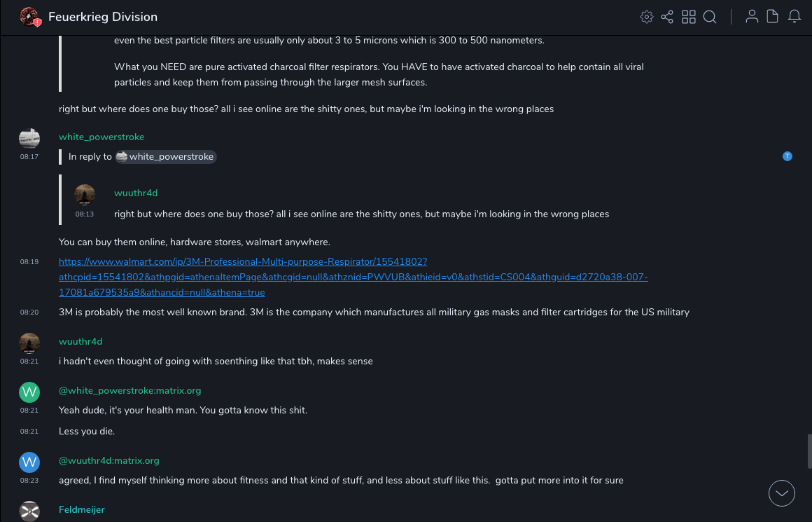This screenshot has height=522, width=812.
Task: Click the white_powerstroke mention pill in the reply
Action: pos(166,157)
